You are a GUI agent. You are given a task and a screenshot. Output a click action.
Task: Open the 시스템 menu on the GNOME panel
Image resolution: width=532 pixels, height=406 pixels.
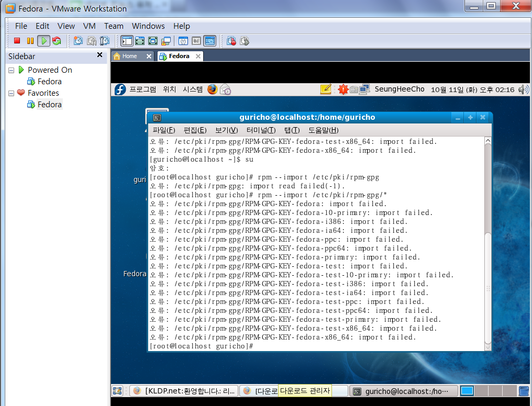(x=193, y=89)
